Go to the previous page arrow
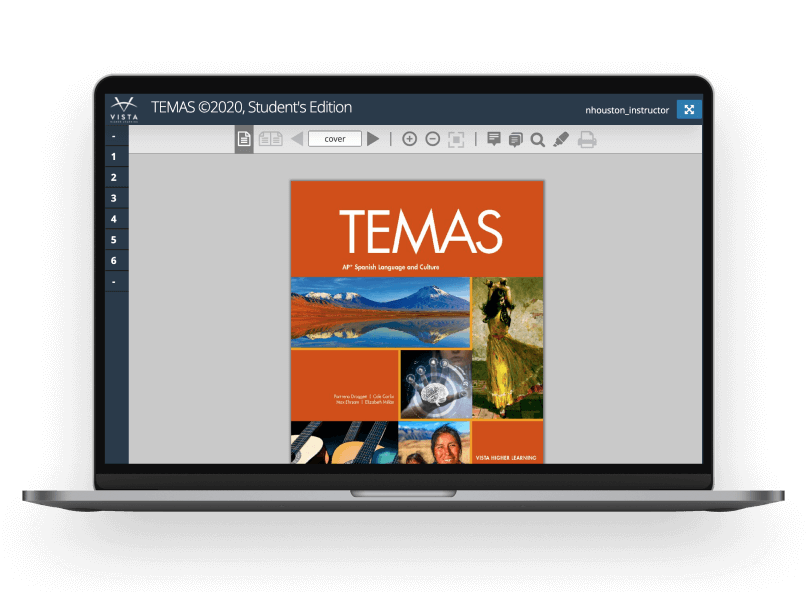The width and height of the screenshot is (808, 593). click(297, 139)
